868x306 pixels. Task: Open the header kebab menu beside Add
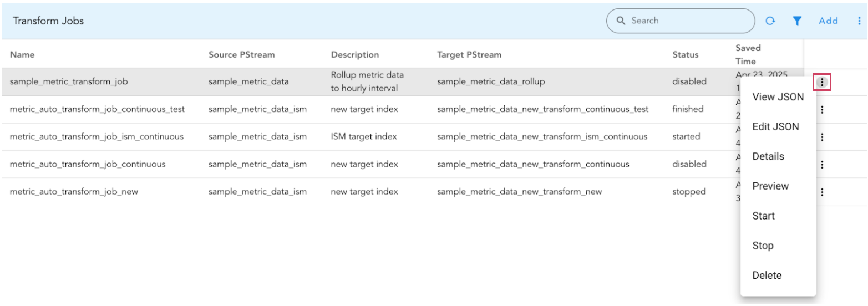coord(859,21)
